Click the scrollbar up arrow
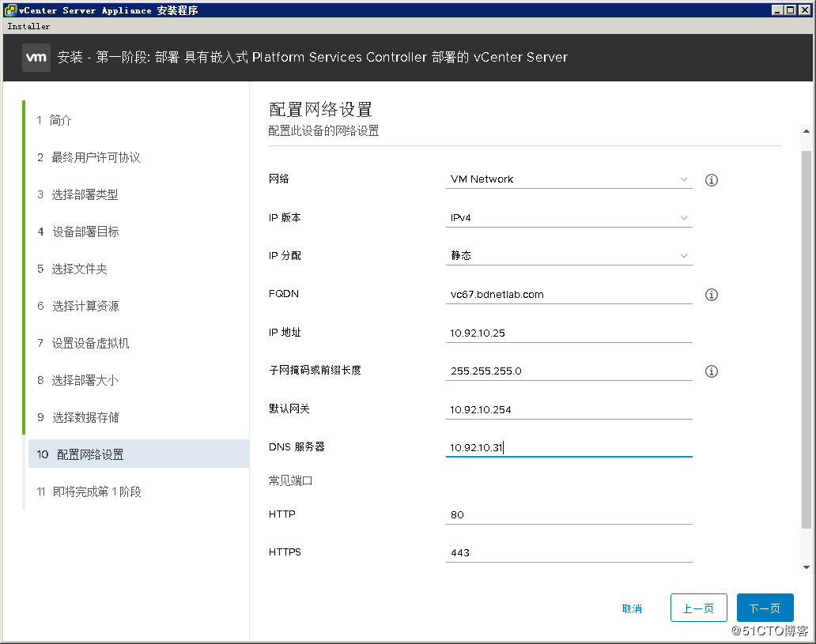Screen dimensions: 816x644 [806, 131]
